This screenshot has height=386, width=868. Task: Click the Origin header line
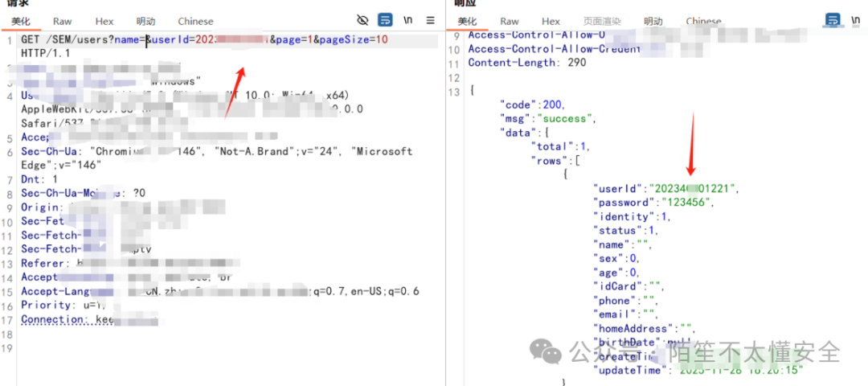point(123,207)
